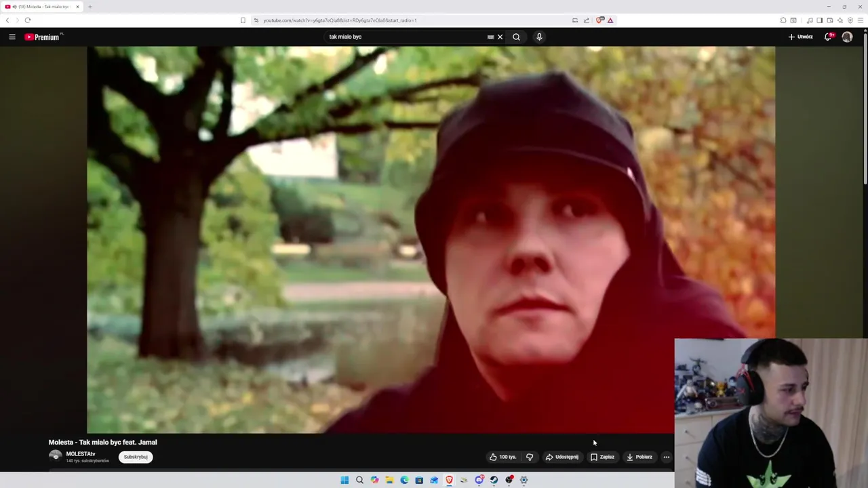Close the Molesta YouTube tab
Image resolution: width=868 pixels, height=488 pixels.
click(x=77, y=7)
